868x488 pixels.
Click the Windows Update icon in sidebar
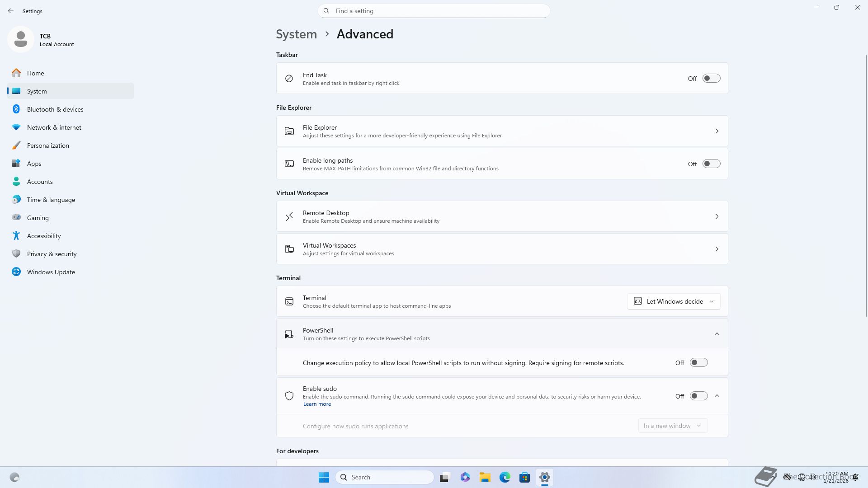point(16,272)
